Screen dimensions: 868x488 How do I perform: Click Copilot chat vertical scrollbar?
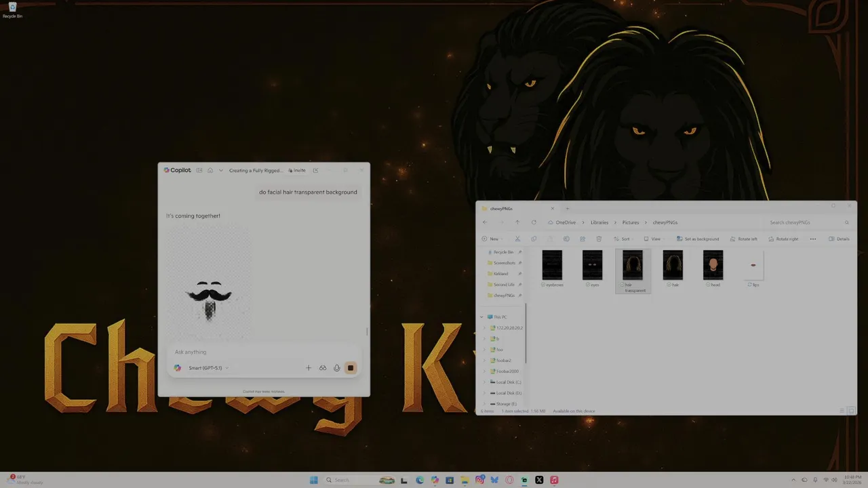(367, 331)
